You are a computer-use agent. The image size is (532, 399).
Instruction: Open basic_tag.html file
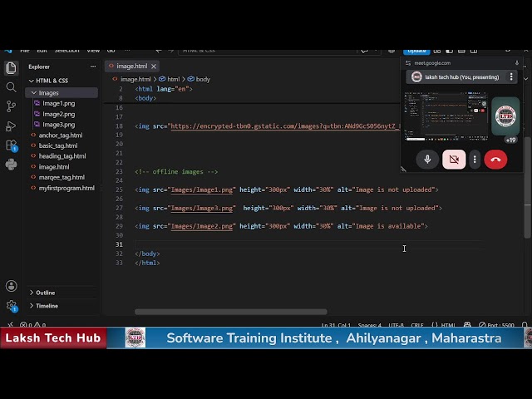tap(58, 145)
